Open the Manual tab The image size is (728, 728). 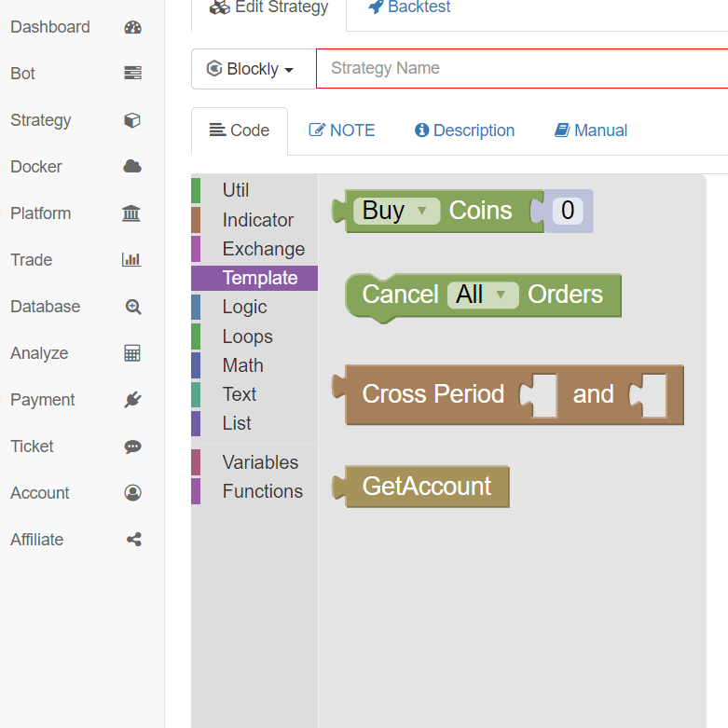click(591, 130)
